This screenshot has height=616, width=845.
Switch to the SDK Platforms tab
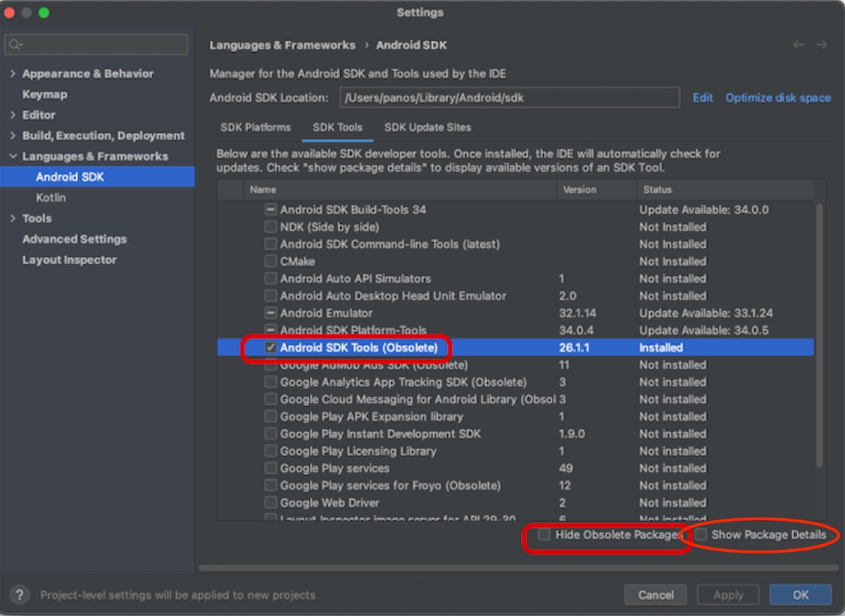click(x=256, y=127)
